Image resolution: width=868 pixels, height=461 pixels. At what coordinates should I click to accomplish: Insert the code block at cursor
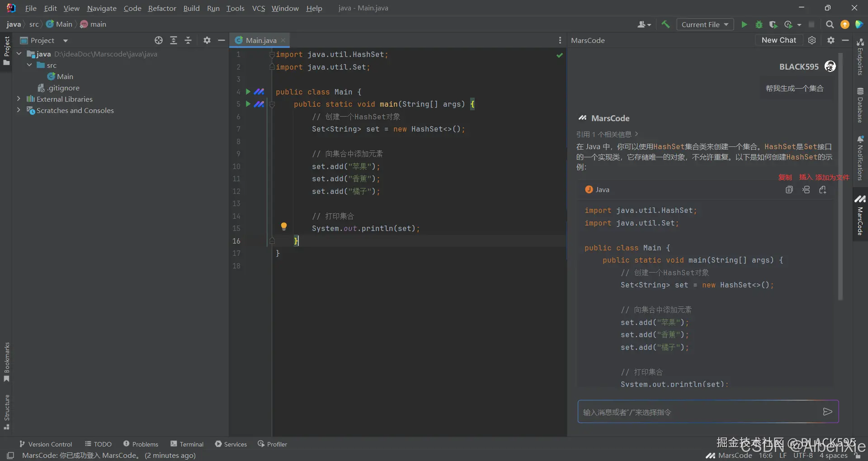click(x=806, y=190)
